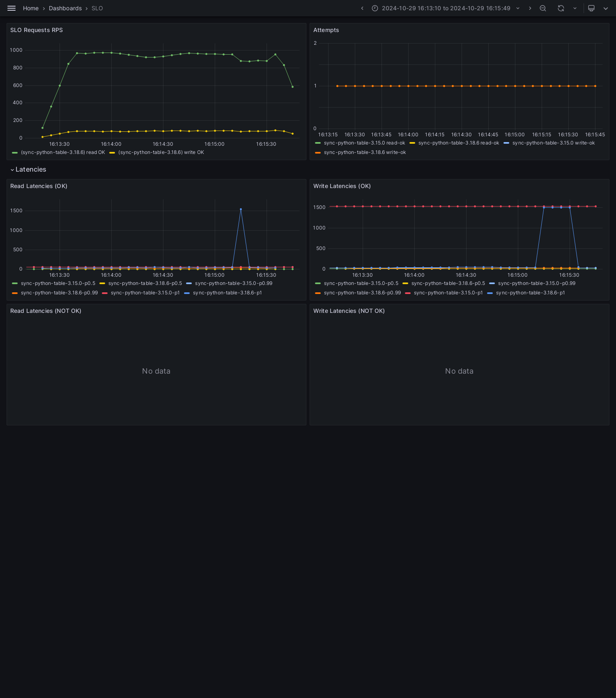Shift time range backward with left arrow
616x698 pixels.
click(x=362, y=8)
